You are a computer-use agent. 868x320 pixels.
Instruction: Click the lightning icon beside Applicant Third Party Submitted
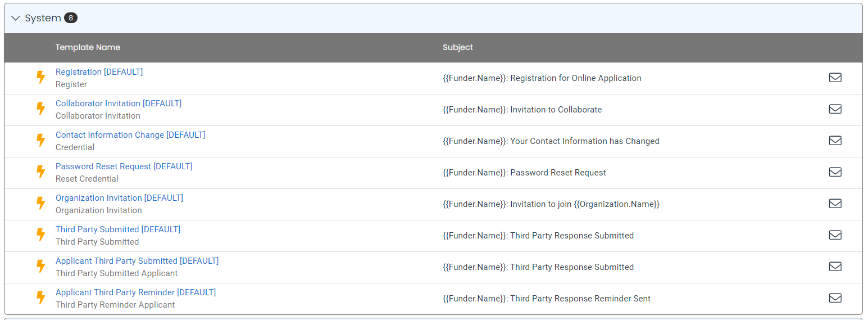[x=40, y=267]
